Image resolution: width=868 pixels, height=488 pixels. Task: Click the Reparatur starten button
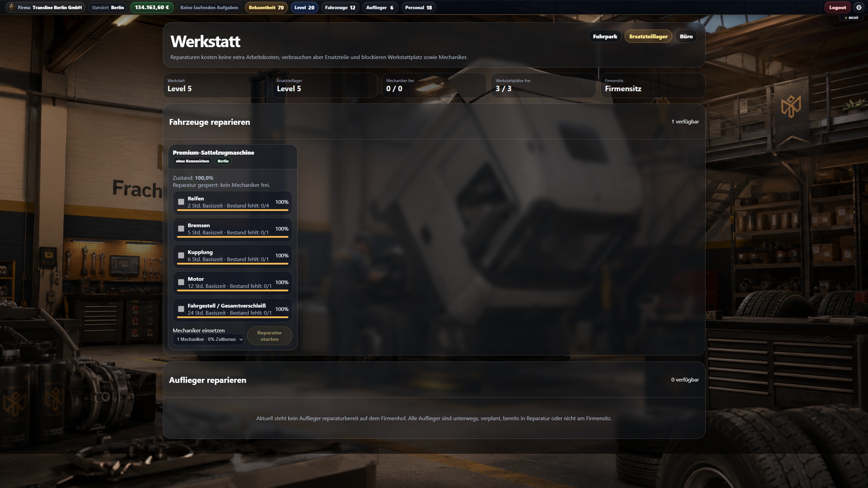point(269,336)
